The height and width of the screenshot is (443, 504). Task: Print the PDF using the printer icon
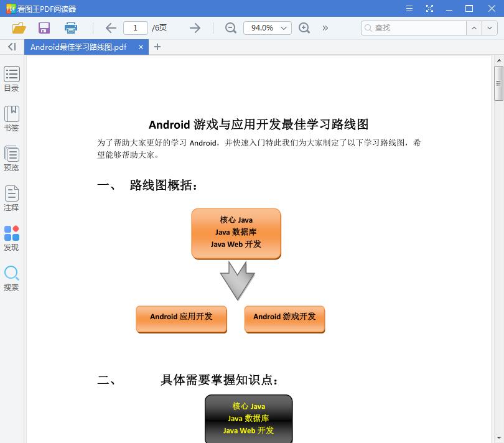tap(70, 28)
